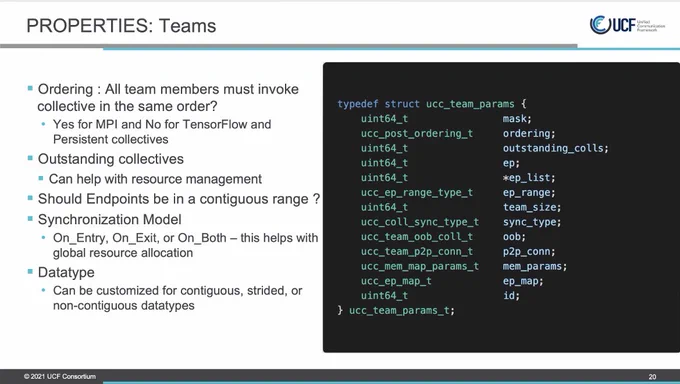Click the UCF logo in the header

[627, 25]
